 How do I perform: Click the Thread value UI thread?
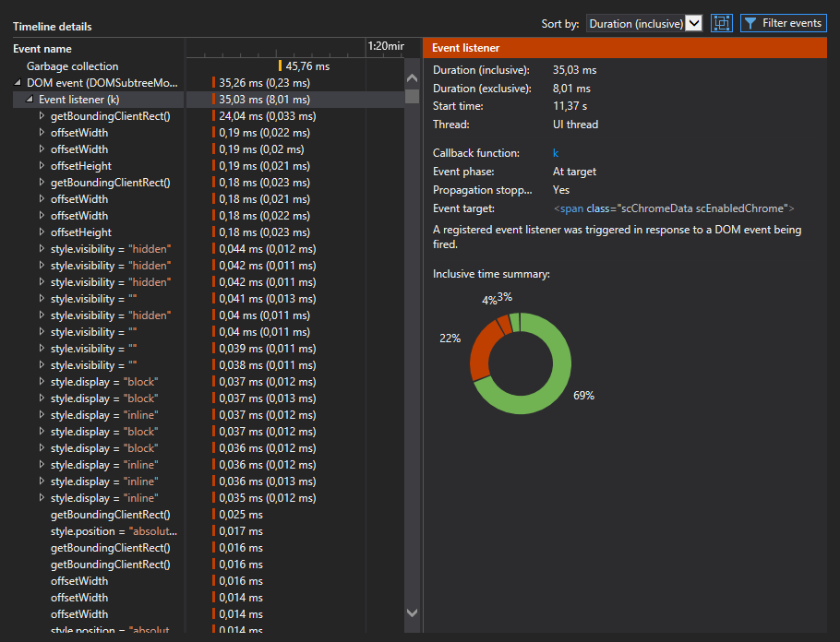[575, 125]
